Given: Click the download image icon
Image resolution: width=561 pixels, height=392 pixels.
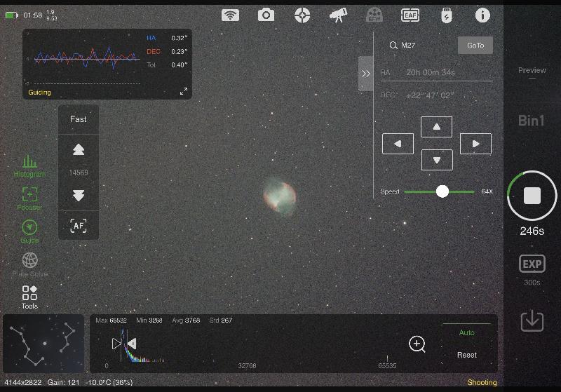Looking at the screenshot, I should pos(532,320).
